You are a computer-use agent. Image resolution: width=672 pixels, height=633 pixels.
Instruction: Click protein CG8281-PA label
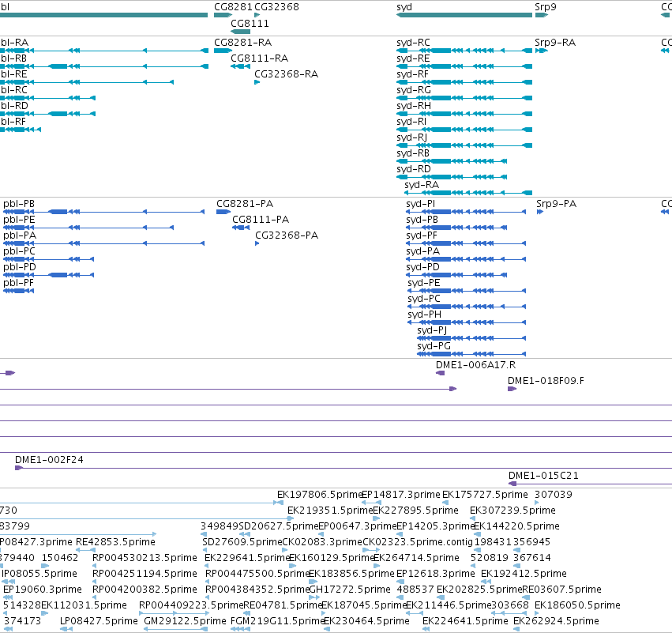[245, 204]
